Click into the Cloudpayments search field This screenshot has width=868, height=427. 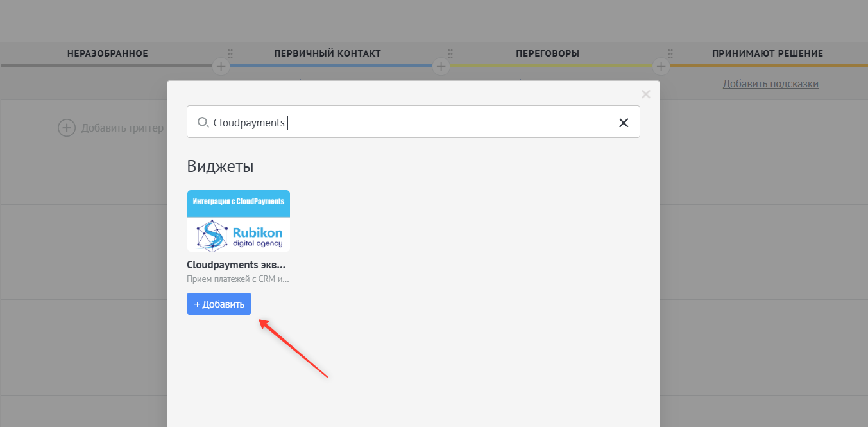point(413,122)
